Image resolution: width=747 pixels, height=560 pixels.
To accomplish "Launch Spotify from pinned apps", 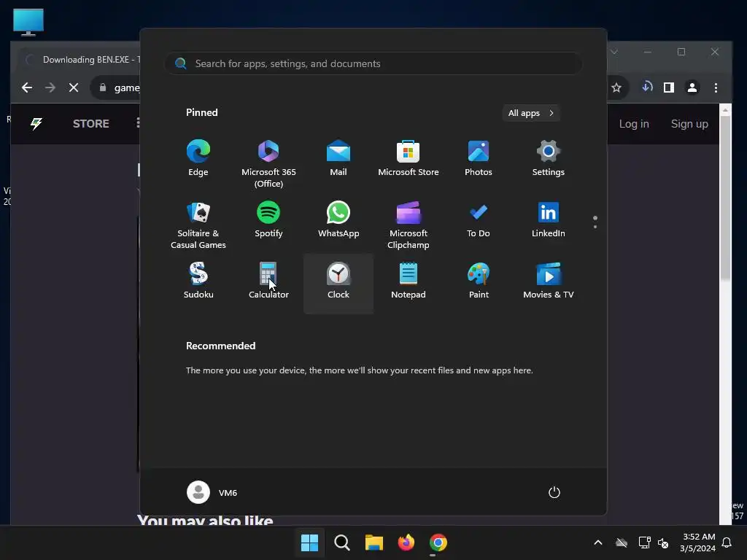I will (268, 220).
